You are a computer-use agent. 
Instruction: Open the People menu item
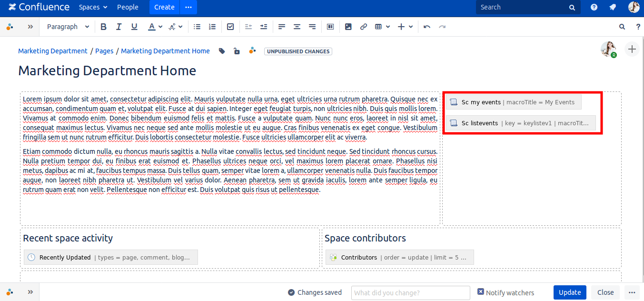128,7
